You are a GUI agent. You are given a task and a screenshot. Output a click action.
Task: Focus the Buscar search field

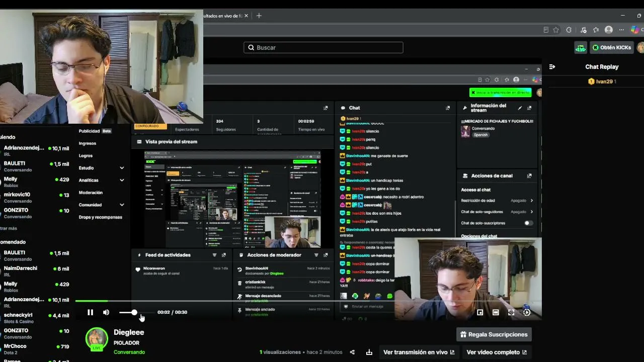coord(324,47)
